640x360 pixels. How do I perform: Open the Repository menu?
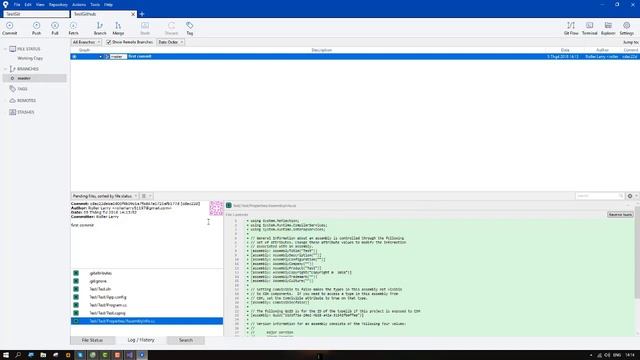58,4
